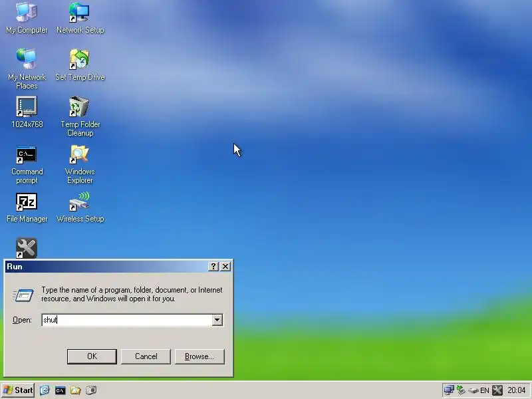Click the Run dialog help question mark
The image size is (532, 399).
(x=213, y=267)
